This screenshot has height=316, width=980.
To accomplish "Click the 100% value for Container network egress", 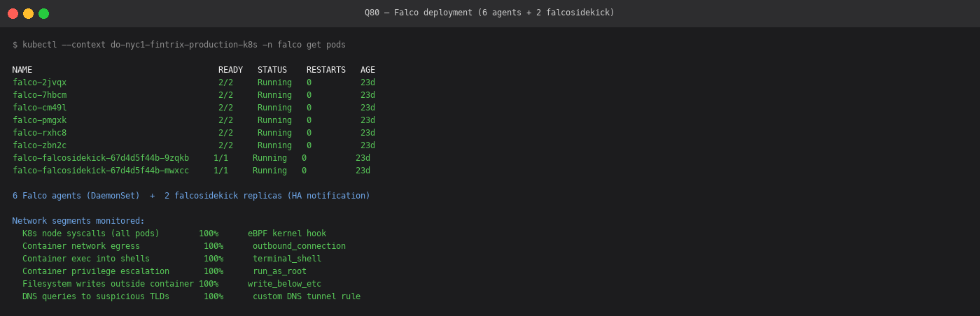I will (213, 246).
